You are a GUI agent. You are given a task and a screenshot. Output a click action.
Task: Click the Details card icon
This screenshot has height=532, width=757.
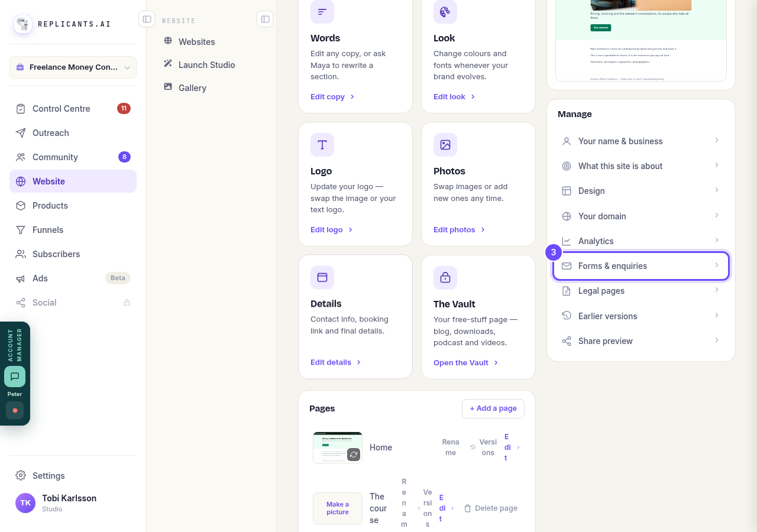click(x=322, y=277)
